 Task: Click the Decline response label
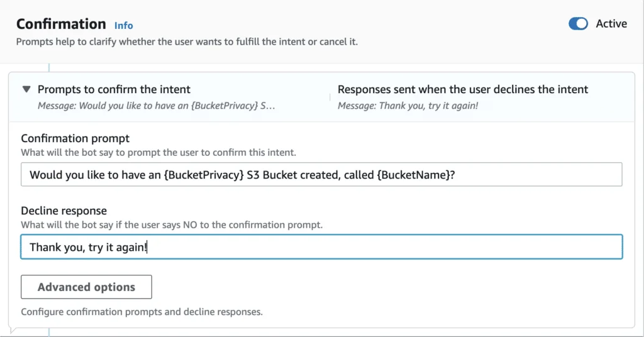tap(64, 211)
